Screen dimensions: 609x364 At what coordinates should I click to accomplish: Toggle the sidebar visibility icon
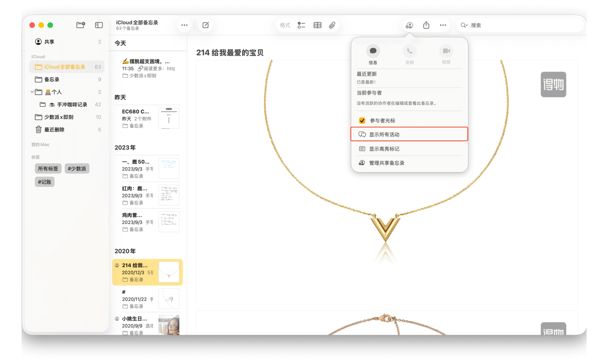(99, 25)
